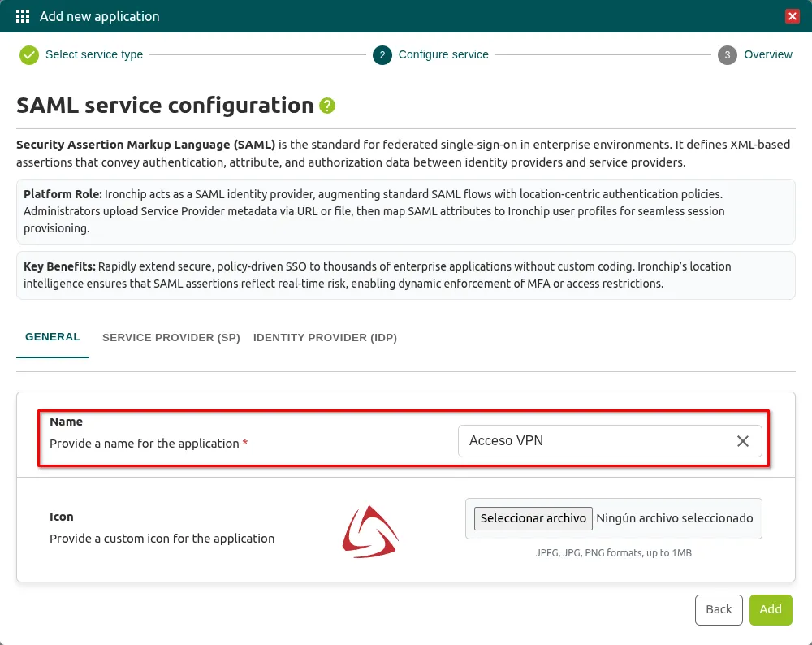This screenshot has height=645, width=812.
Task: Click the red Ironchip application icon preview
Action: (x=369, y=531)
